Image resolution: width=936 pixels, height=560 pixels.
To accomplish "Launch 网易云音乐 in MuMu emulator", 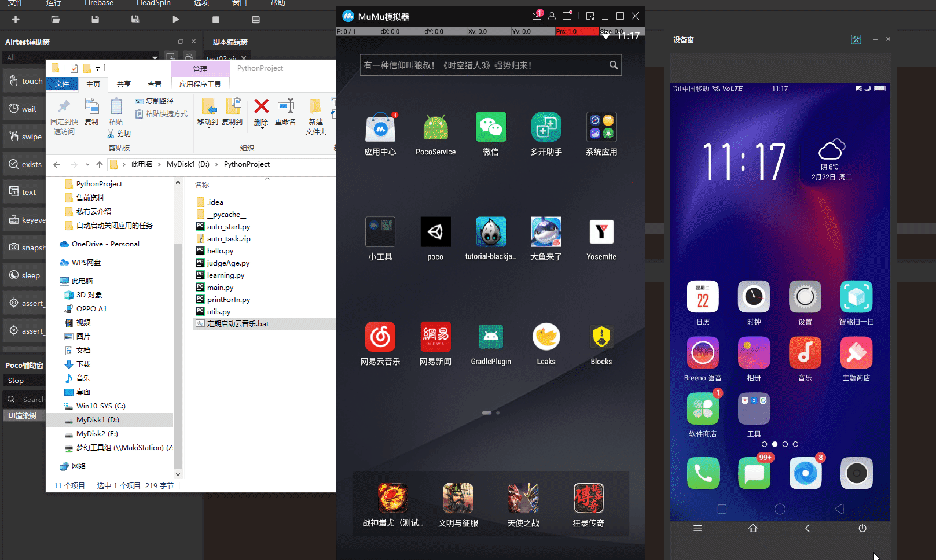I will [380, 344].
